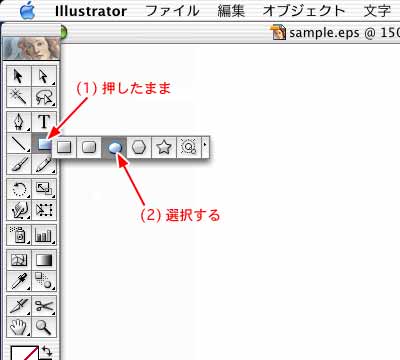Open the ファイル menu
Screen dimensions: 400x360
click(172, 11)
